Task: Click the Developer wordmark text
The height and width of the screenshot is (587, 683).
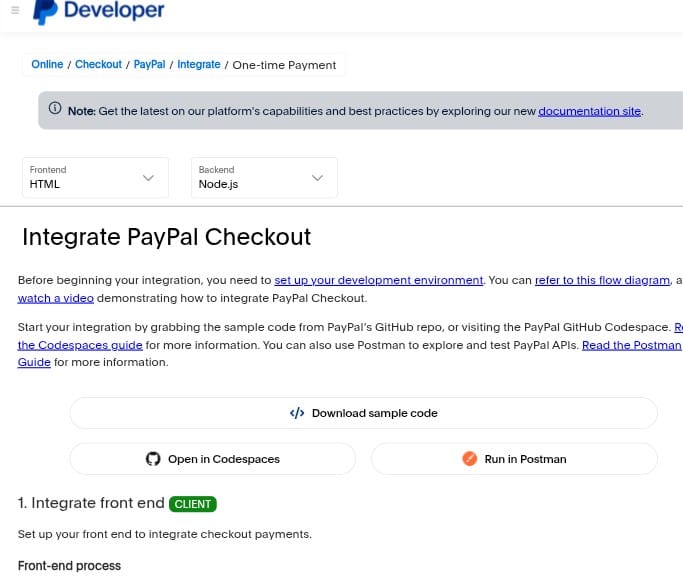Action: tap(114, 10)
